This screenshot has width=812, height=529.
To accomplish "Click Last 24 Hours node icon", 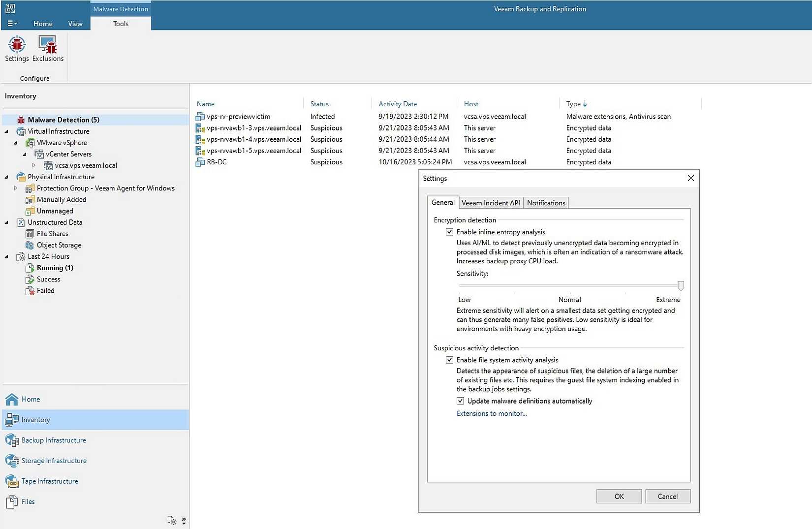I will [x=21, y=256].
